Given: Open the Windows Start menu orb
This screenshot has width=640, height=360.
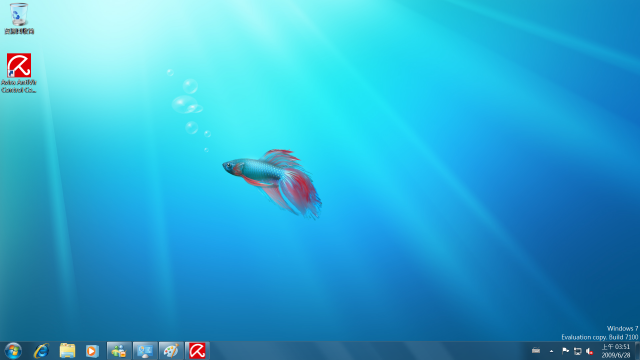Looking at the screenshot, I should click(13, 351).
